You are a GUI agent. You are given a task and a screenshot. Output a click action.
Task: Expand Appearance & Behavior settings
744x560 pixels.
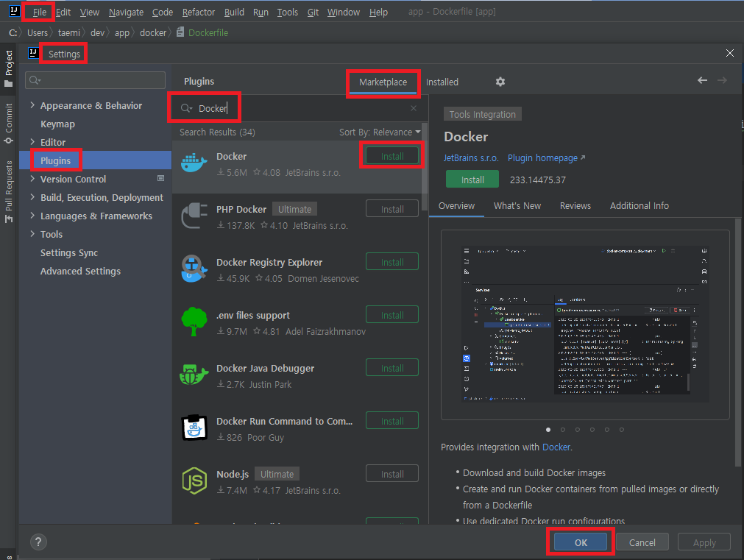pos(32,105)
